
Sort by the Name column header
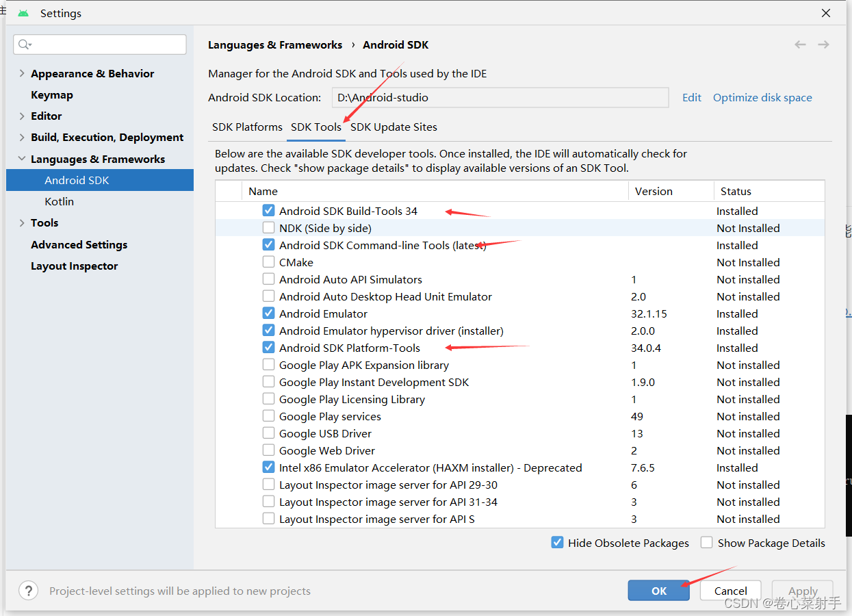pyautogui.click(x=435, y=191)
